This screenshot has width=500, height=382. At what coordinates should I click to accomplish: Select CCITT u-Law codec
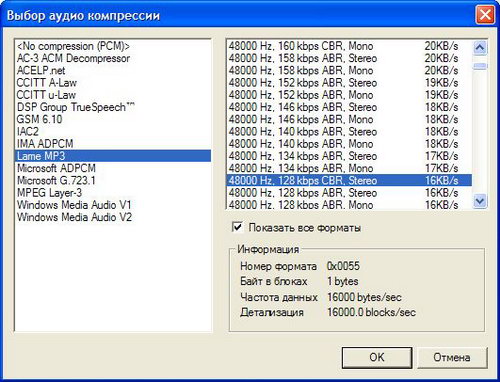tap(113, 95)
